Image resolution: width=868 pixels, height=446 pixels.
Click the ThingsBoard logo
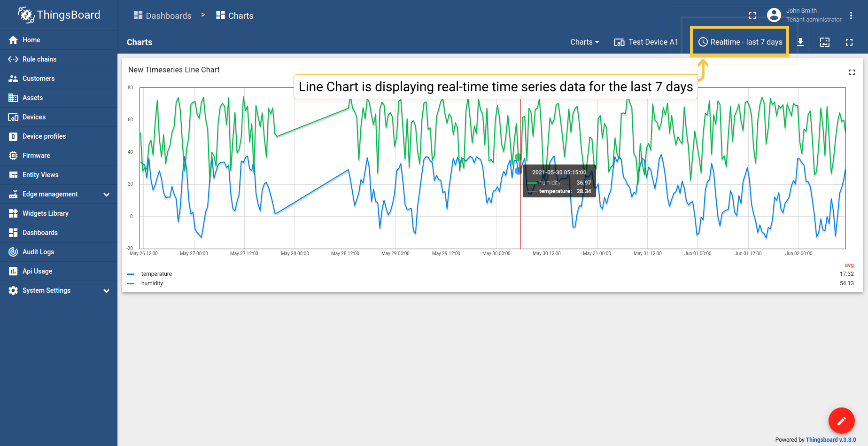click(x=59, y=15)
